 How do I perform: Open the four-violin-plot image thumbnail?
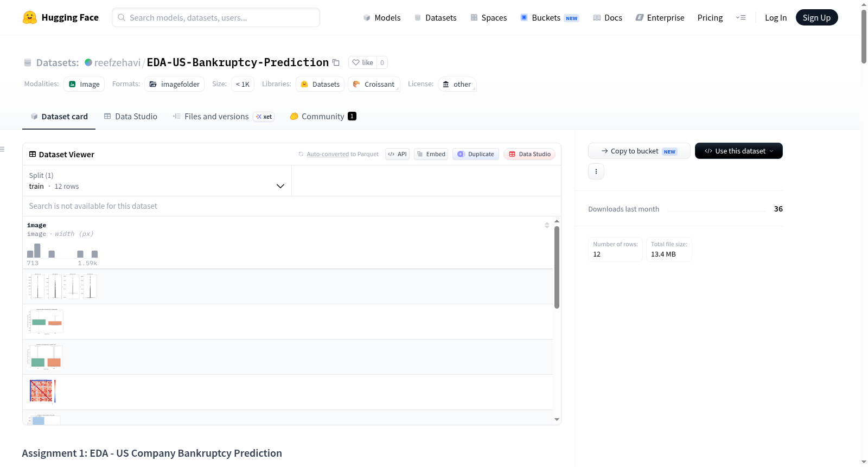[62, 286]
